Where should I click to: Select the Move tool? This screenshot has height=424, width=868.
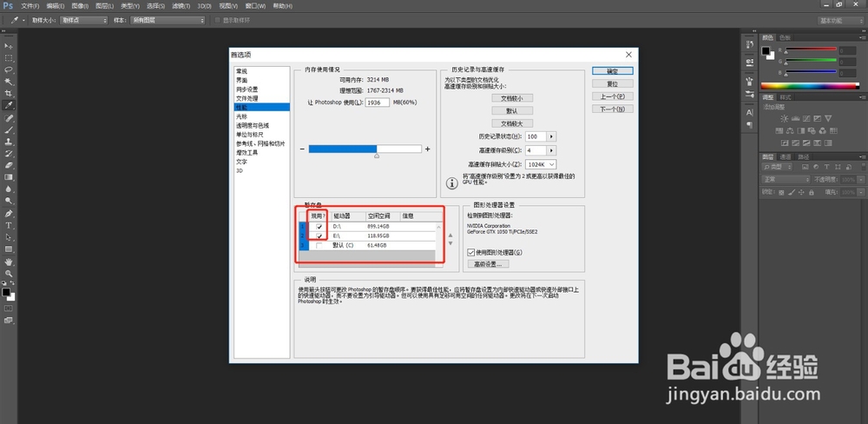pyautogui.click(x=9, y=46)
